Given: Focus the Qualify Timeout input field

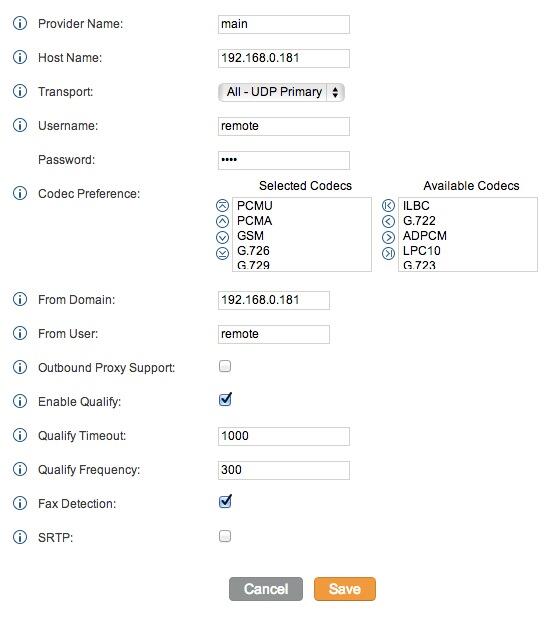Looking at the screenshot, I should point(283,436).
